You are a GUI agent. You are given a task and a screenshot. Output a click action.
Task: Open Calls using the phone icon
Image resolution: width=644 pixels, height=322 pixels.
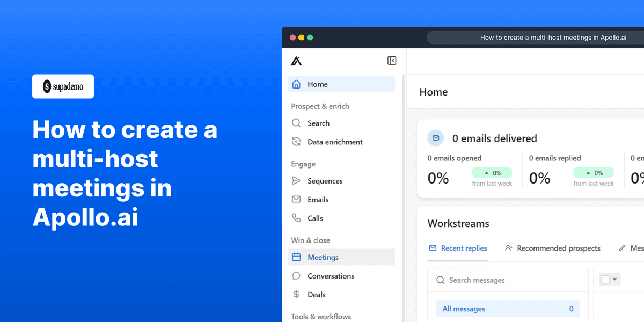pos(296,218)
